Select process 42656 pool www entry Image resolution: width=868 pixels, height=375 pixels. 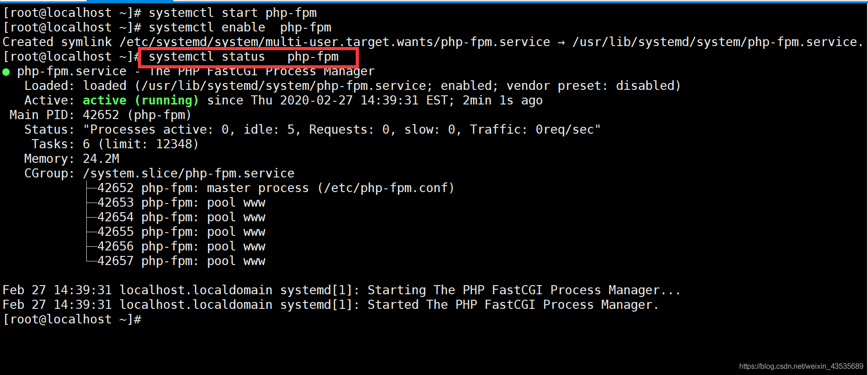(x=181, y=246)
